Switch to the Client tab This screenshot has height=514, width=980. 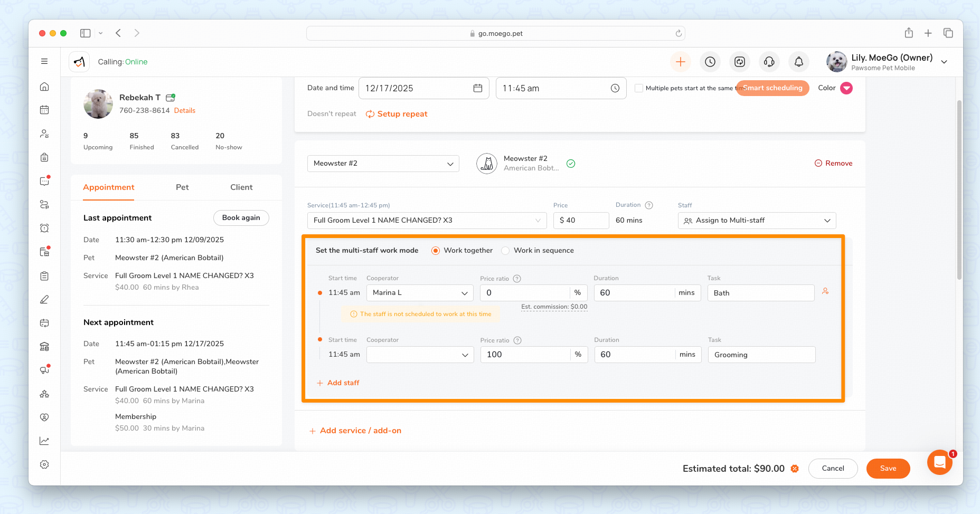(x=241, y=187)
